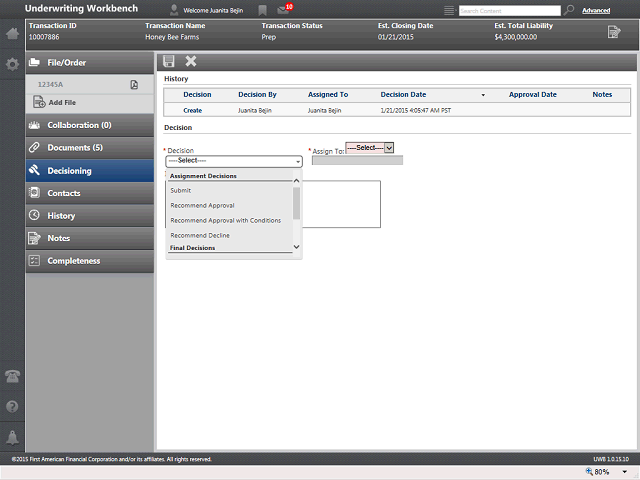640x480 pixels.
Task: Sort by Decision By column header
Action: (x=258, y=95)
